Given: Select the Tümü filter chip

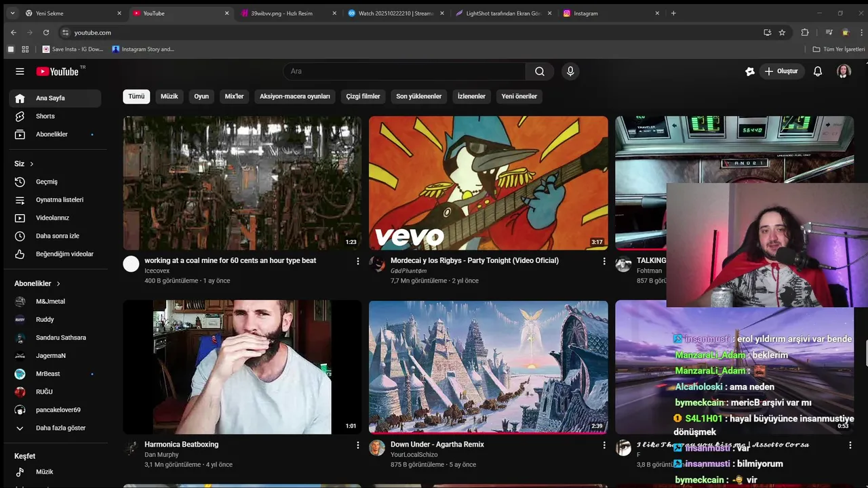Looking at the screenshot, I should point(136,96).
